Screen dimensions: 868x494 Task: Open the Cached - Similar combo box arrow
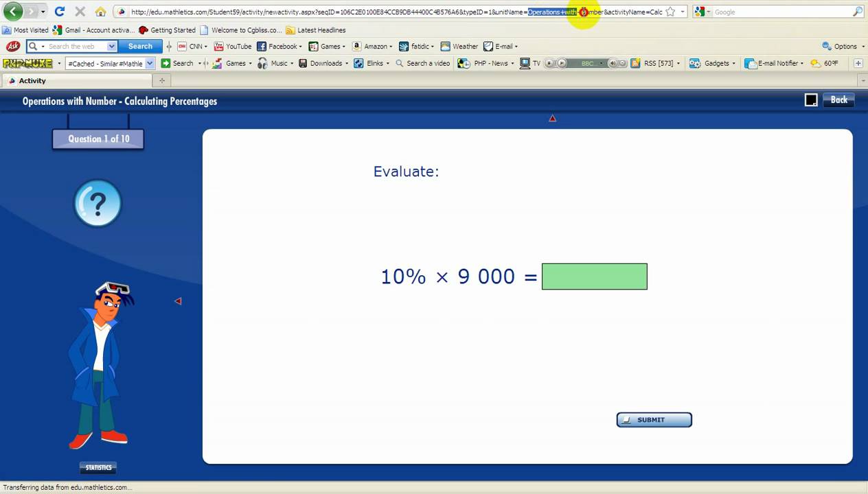click(150, 63)
